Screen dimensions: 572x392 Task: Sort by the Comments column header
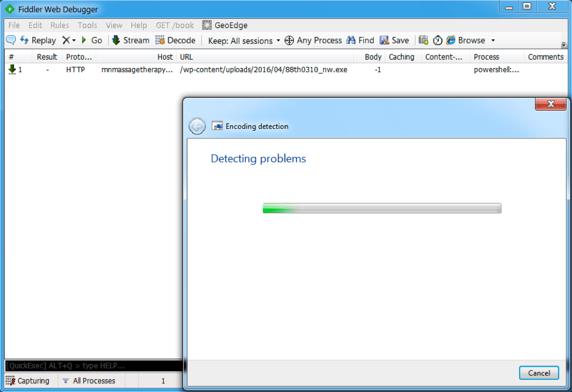(x=546, y=57)
